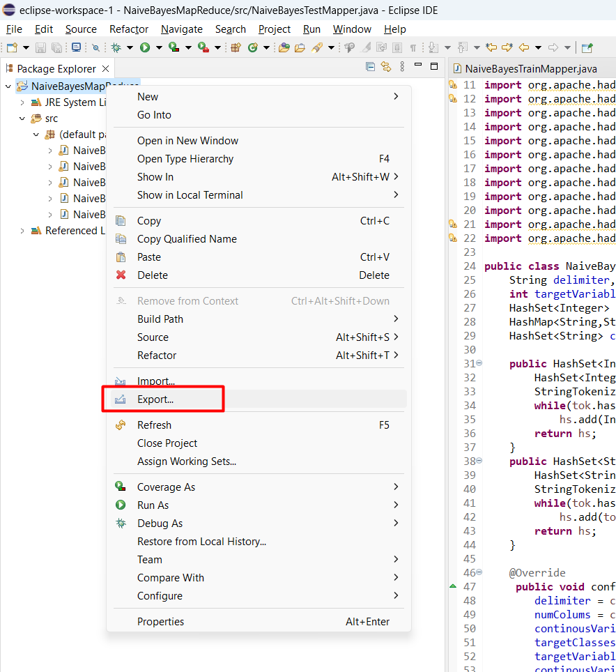The width and height of the screenshot is (616, 672).
Task: Choose Properties in the context menu
Action: [160, 622]
